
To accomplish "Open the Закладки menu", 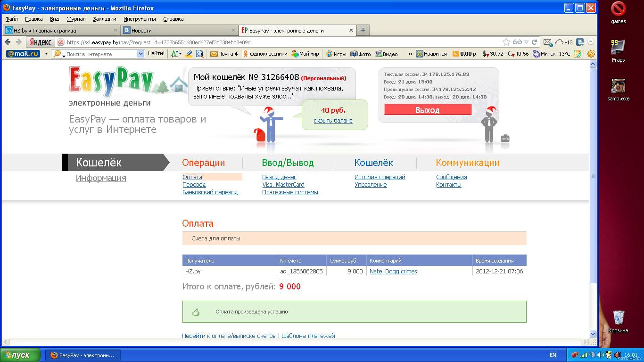I will point(105,19).
